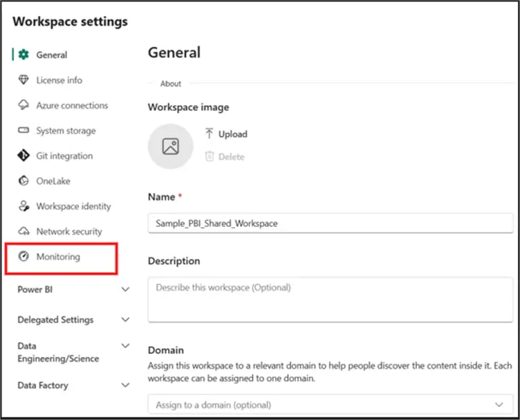
Task: Expand the Data Engineering/Science chevron
Action: [x=125, y=346]
